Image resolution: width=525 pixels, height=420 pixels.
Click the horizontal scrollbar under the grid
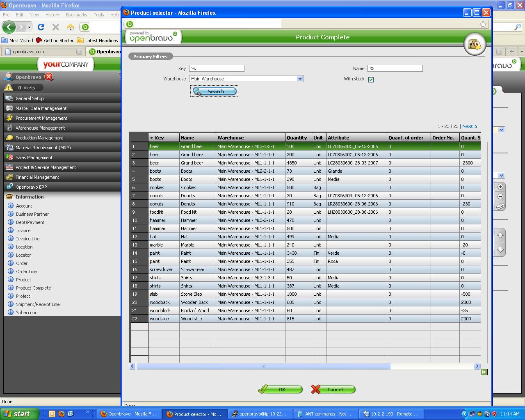(263, 366)
